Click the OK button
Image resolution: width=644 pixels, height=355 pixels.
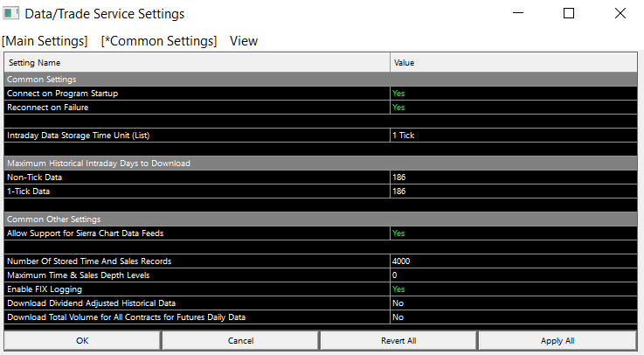tap(82, 340)
